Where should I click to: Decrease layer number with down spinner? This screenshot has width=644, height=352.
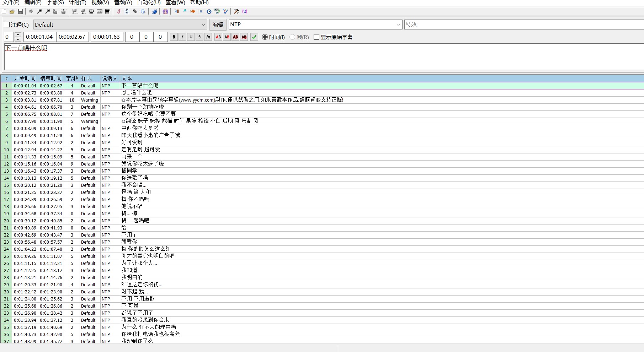(x=18, y=39)
